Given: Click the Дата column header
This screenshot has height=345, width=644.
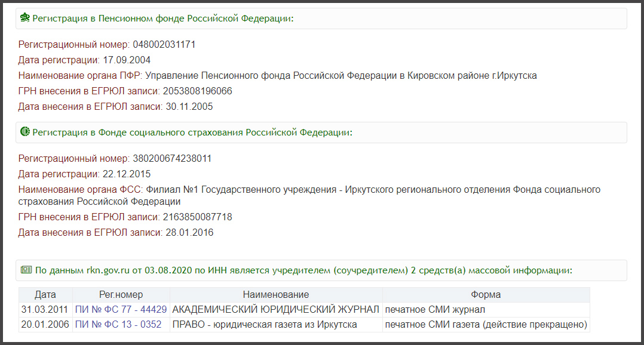Looking at the screenshot, I should point(45,295).
